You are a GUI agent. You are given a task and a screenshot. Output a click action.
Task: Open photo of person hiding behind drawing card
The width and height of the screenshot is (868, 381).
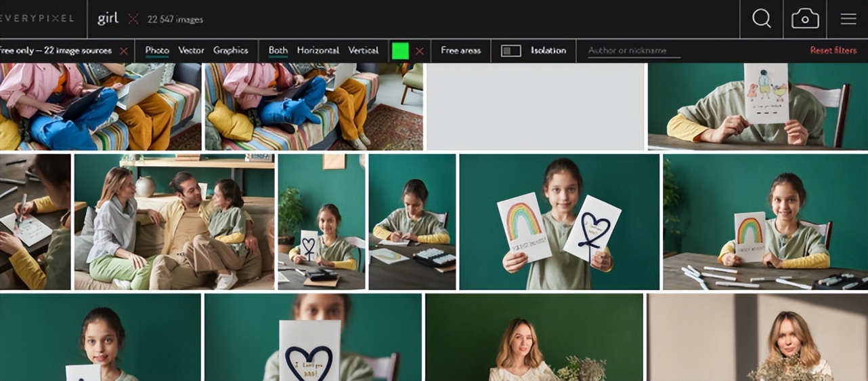[758, 106]
